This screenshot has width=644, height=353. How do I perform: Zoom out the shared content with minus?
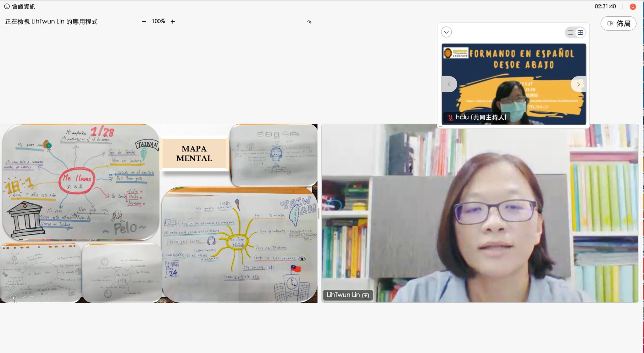coord(144,21)
